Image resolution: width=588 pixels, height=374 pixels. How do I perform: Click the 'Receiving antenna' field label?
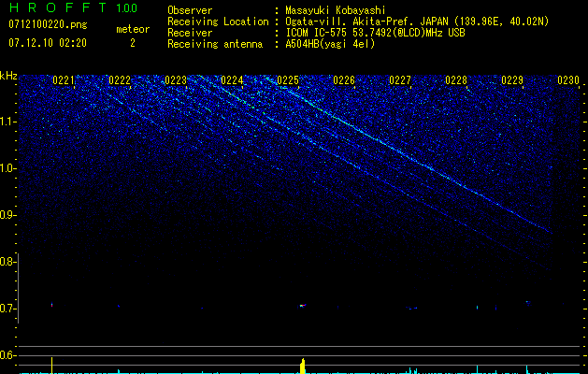[215, 44]
